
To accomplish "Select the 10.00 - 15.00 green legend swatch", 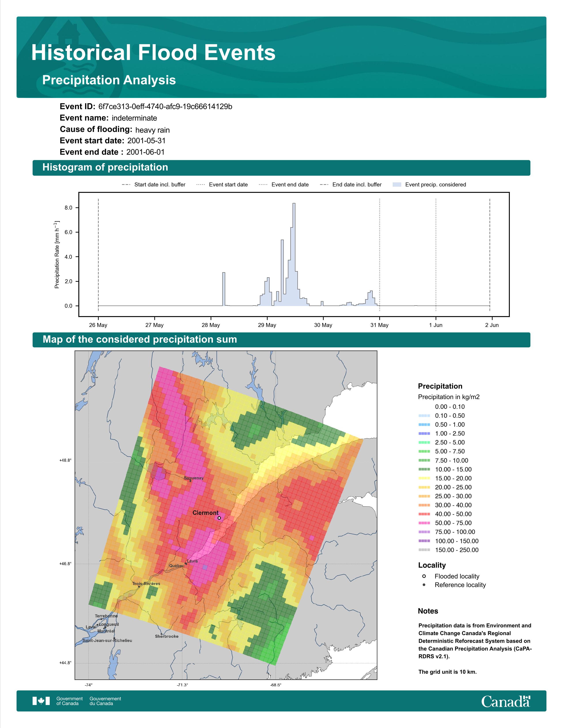I will 424,469.
